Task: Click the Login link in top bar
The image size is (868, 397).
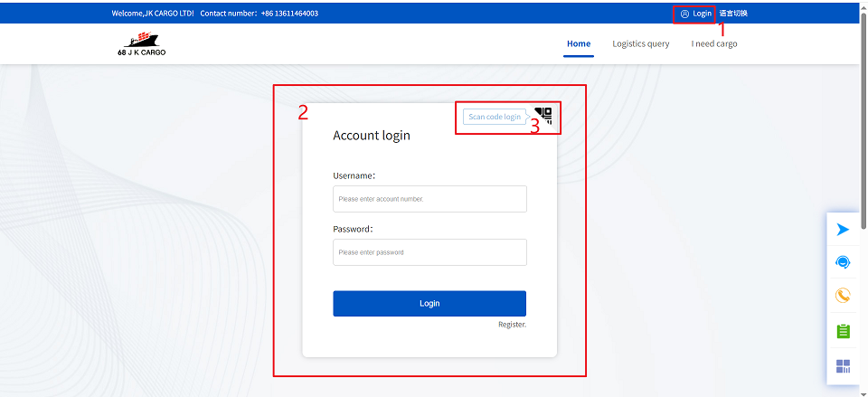Action: click(x=703, y=14)
